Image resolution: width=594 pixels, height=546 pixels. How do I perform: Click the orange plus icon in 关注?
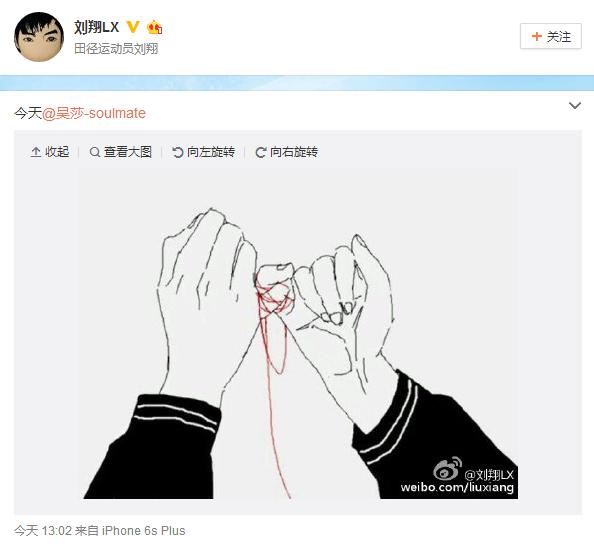(x=536, y=36)
